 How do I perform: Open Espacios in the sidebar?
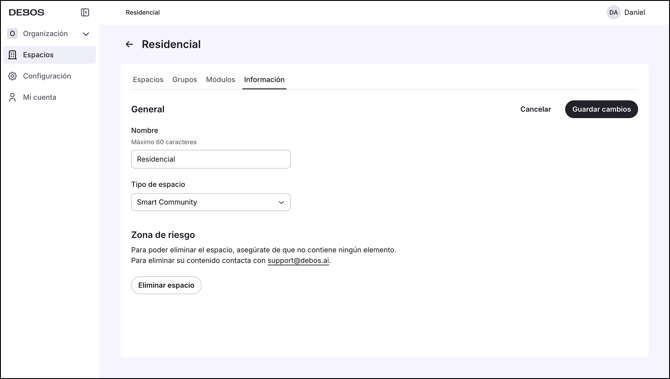(50, 55)
